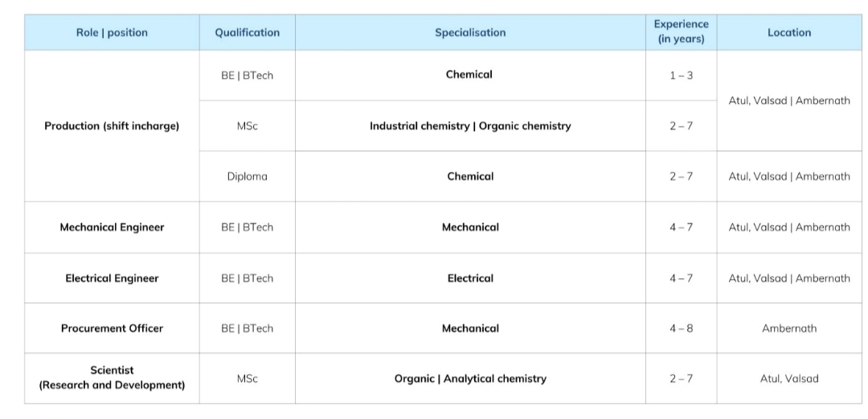Select the "Organic | Analytical chemistry" cell

tap(470, 379)
